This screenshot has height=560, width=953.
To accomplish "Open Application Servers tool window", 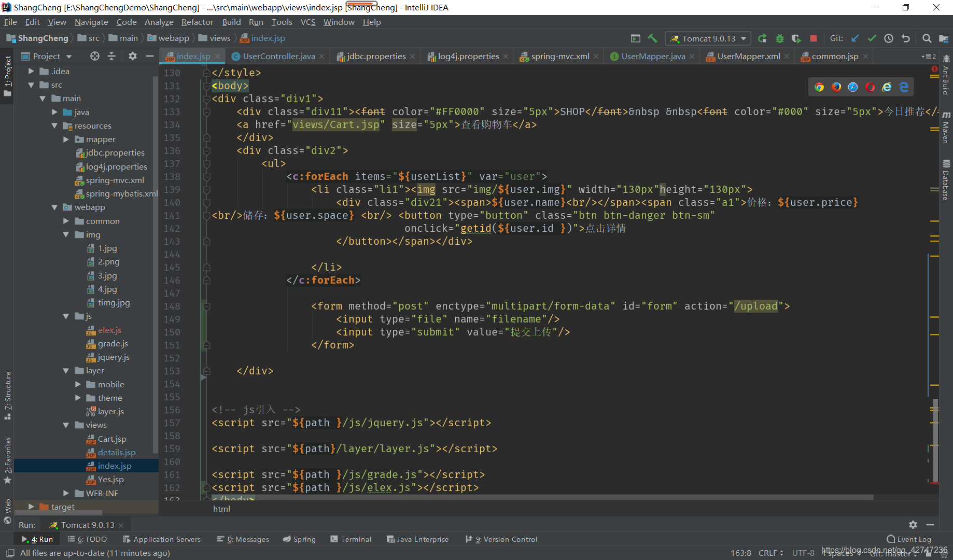I will (162, 539).
